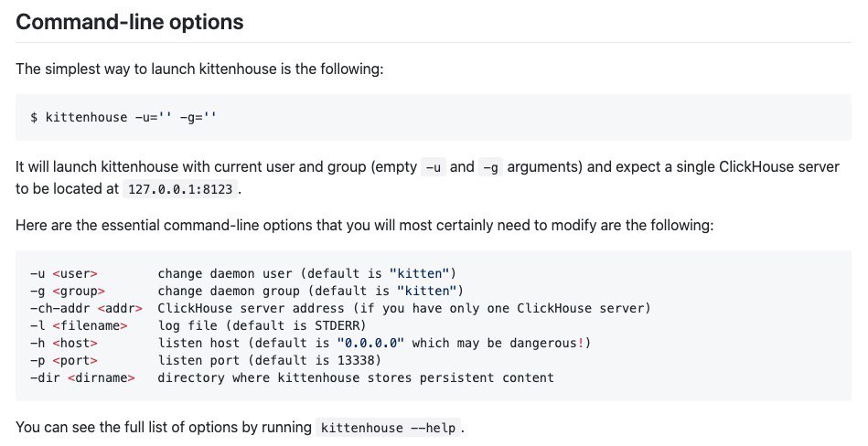Click the -ch-addr <addr> option
This screenshot has width=868, height=446.
pyautogui.click(x=86, y=308)
